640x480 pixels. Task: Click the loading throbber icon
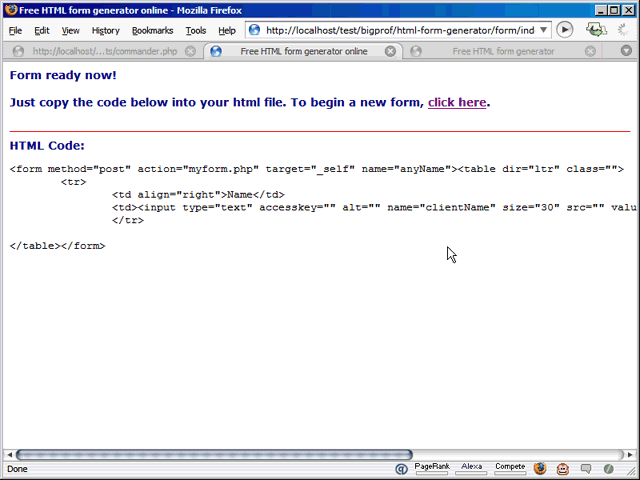point(623,30)
